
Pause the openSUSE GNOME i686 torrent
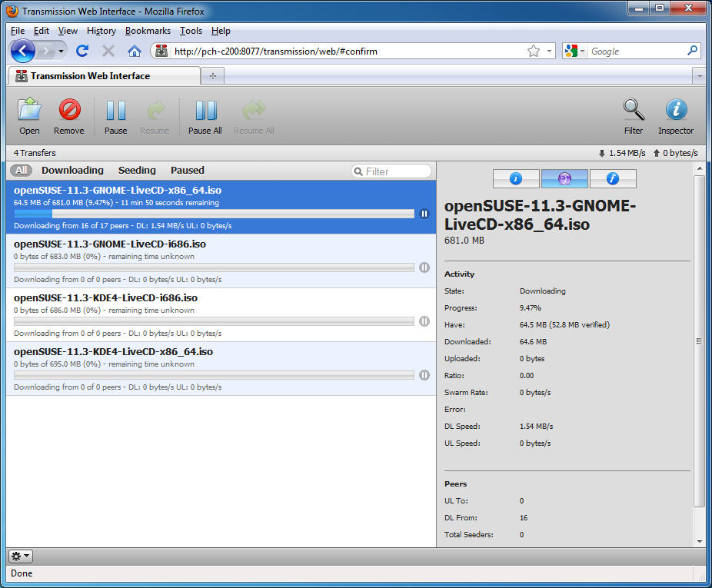point(424,267)
